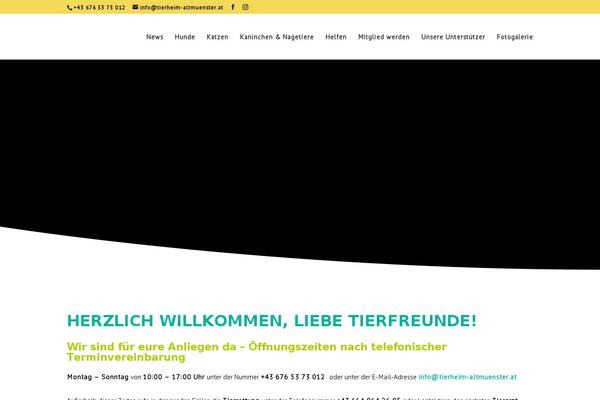This screenshot has height=400, width=600.
Task: Open Kaninchen & Nagetiere menu item
Action: (277, 37)
